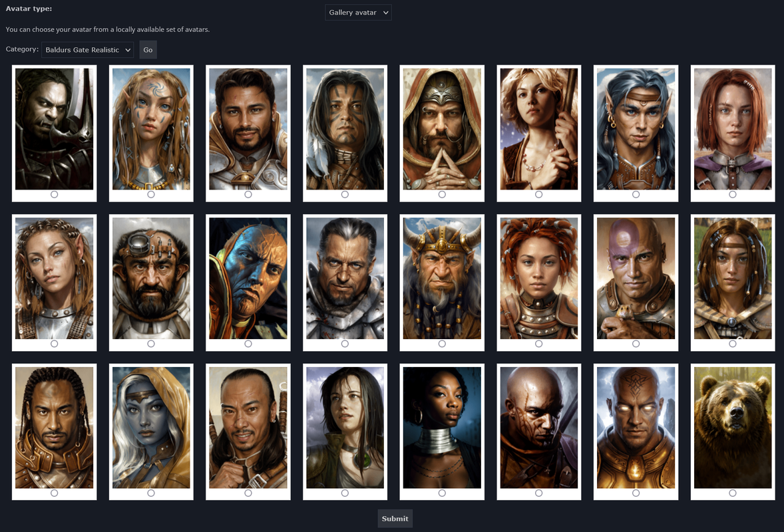This screenshot has height=532, width=784.
Task: Select radio button under scarred bald man with sword
Action: (x=538, y=493)
